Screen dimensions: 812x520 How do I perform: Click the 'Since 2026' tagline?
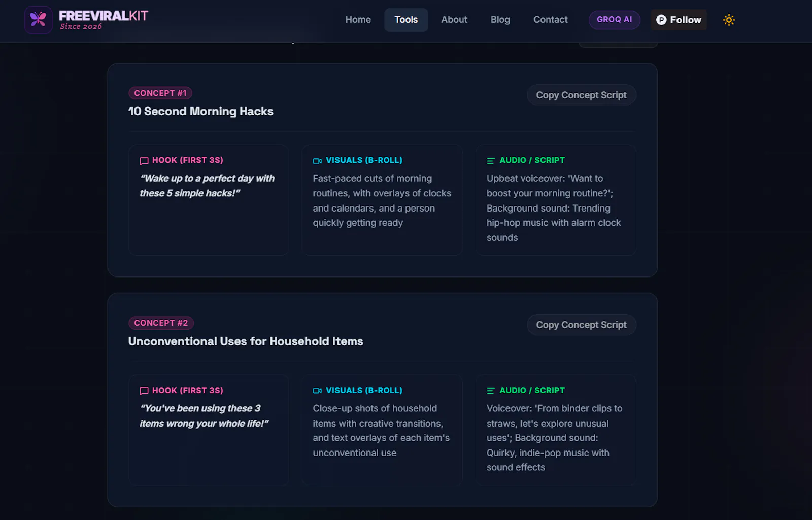coord(81,27)
